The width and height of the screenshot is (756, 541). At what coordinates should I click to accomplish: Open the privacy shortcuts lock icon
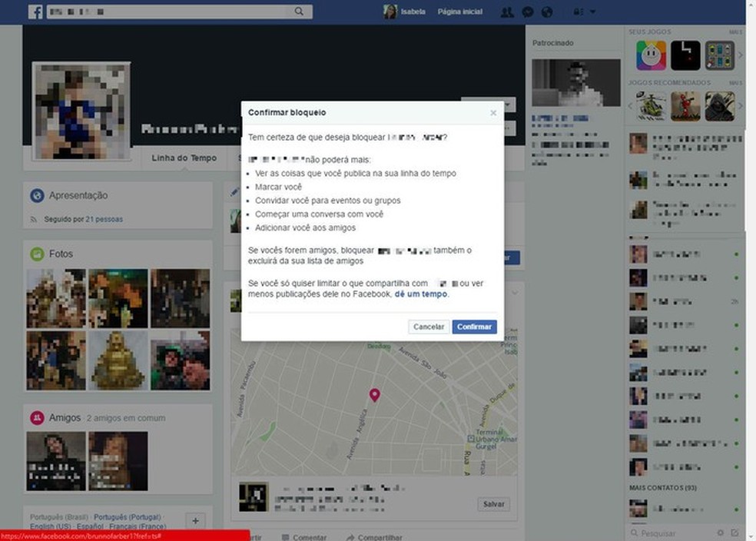[578, 12]
